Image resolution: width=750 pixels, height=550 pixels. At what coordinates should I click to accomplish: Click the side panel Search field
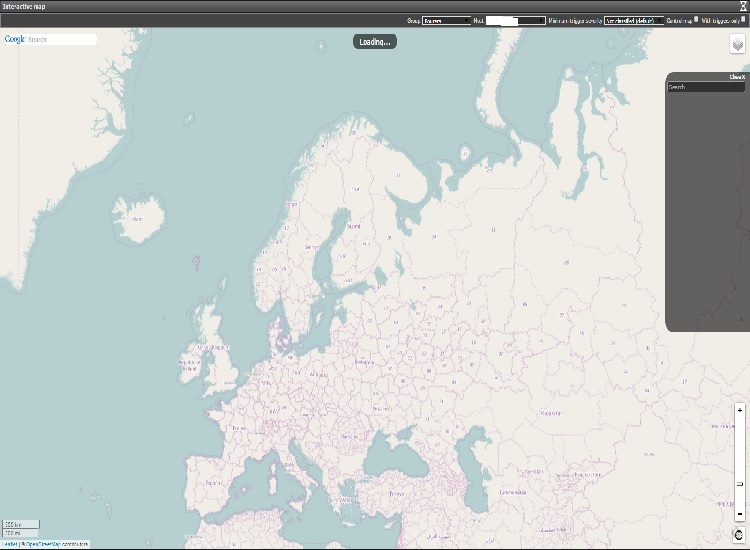[x=706, y=88]
